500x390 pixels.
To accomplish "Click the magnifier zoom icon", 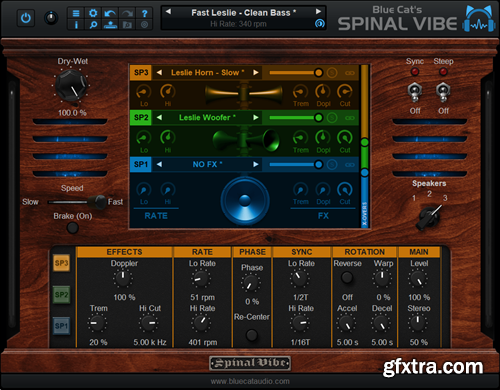I will (93, 25).
